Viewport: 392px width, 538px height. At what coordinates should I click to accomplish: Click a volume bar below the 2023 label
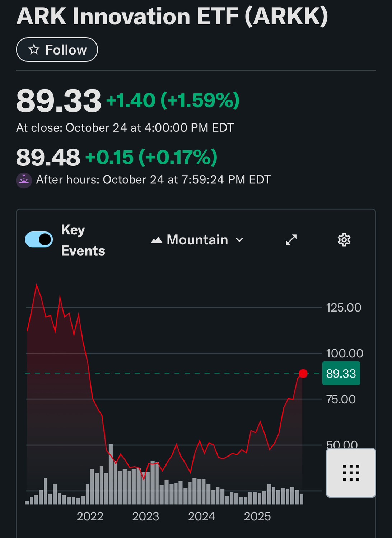(147, 492)
